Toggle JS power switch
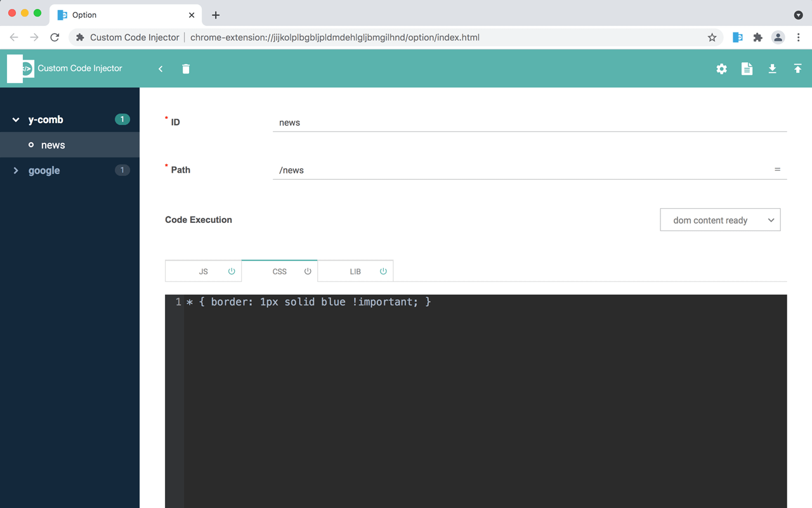The height and width of the screenshot is (508, 812). [232, 271]
